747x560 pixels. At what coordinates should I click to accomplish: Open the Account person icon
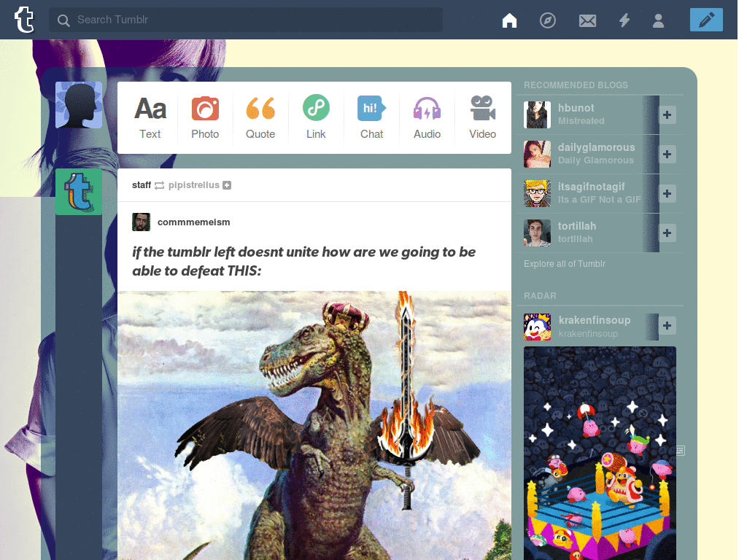[x=659, y=20]
